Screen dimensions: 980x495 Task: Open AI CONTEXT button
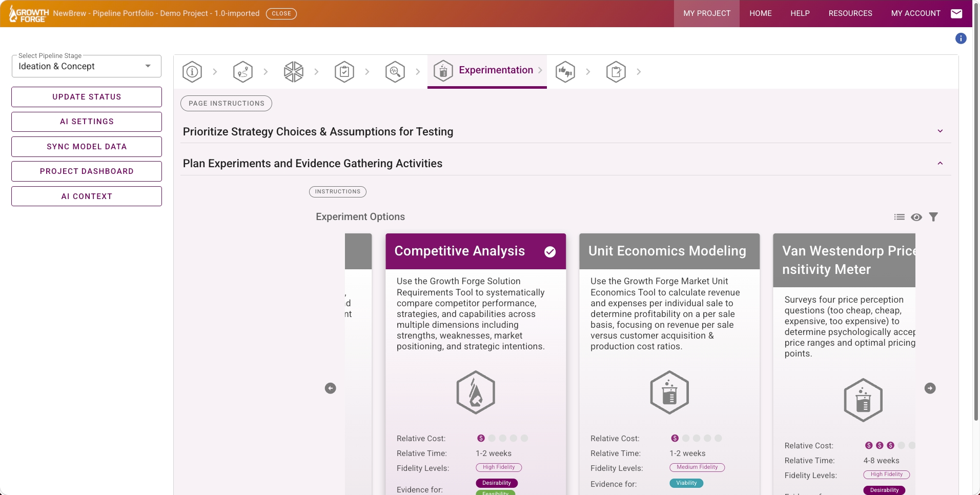coord(87,196)
